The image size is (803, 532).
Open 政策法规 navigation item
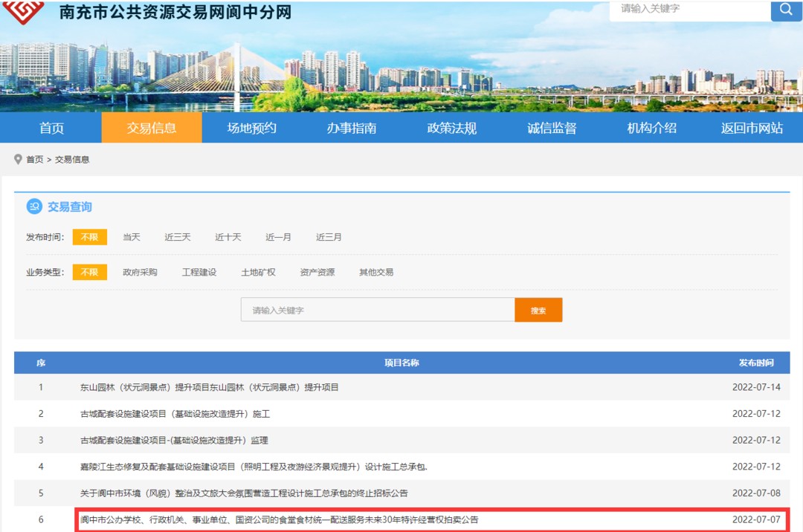point(451,128)
